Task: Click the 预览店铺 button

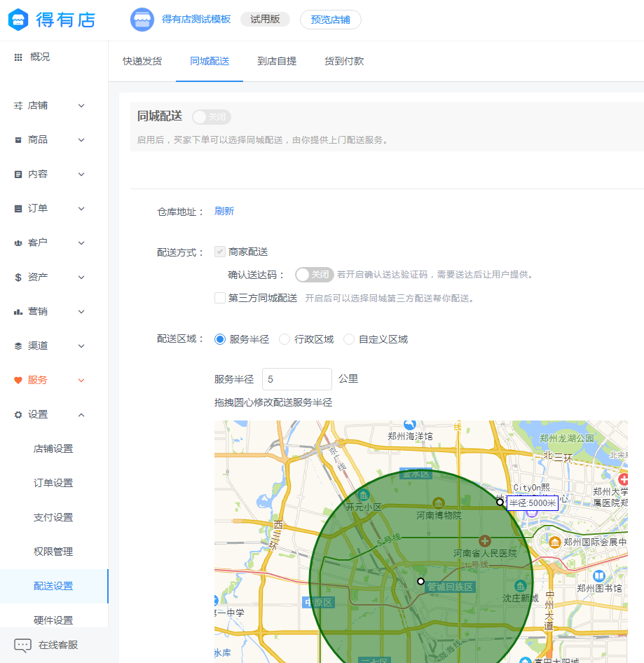Action: [331, 20]
